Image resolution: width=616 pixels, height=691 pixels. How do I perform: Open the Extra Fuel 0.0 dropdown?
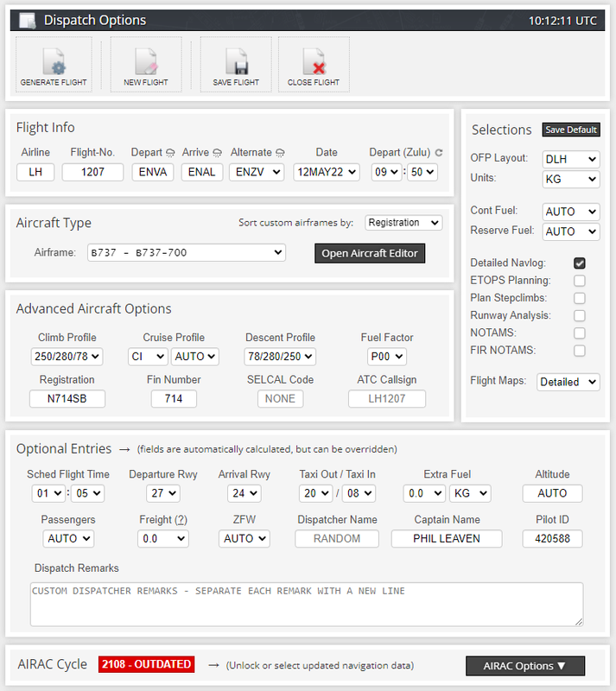[x=424, y=493]
